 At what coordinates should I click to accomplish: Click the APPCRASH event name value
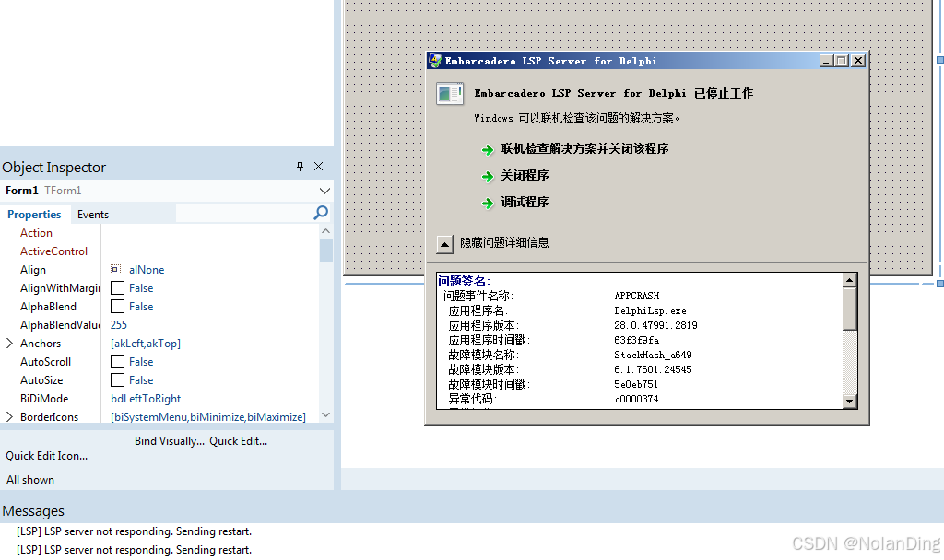pos(636,296)
